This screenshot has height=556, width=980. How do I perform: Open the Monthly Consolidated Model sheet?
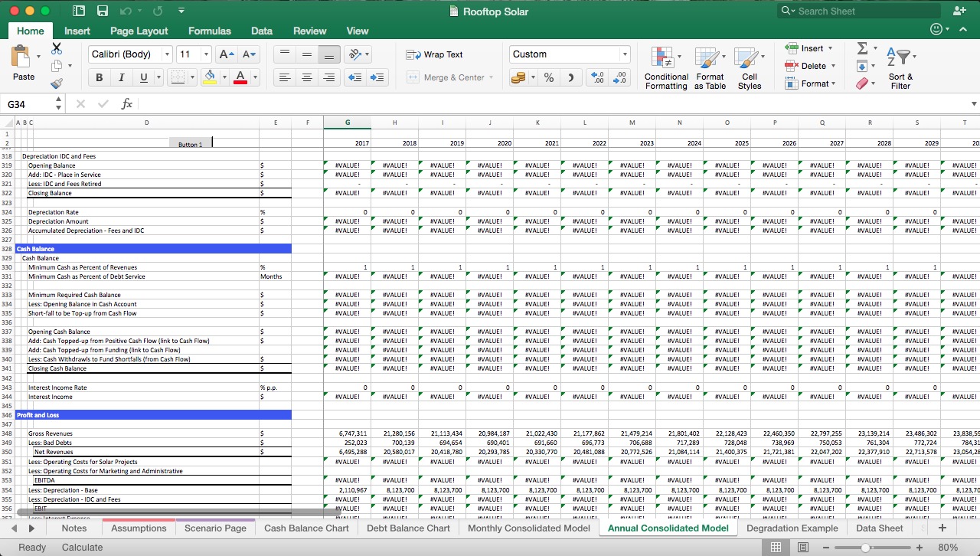(528, 528)
